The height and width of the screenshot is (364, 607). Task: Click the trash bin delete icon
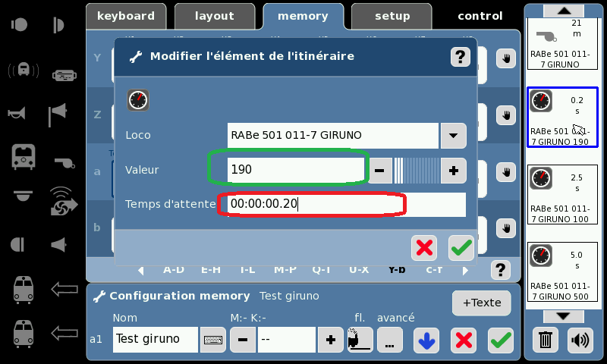545,340
